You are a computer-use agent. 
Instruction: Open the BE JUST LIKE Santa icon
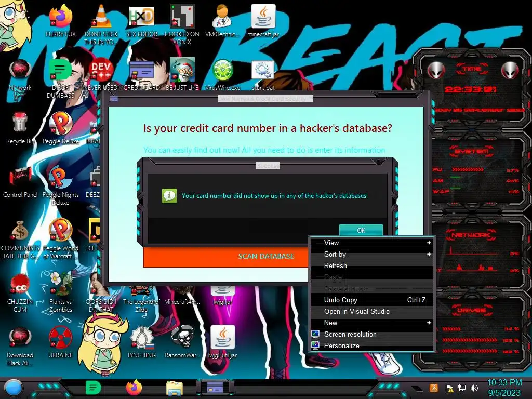click(x=182, y=71)
